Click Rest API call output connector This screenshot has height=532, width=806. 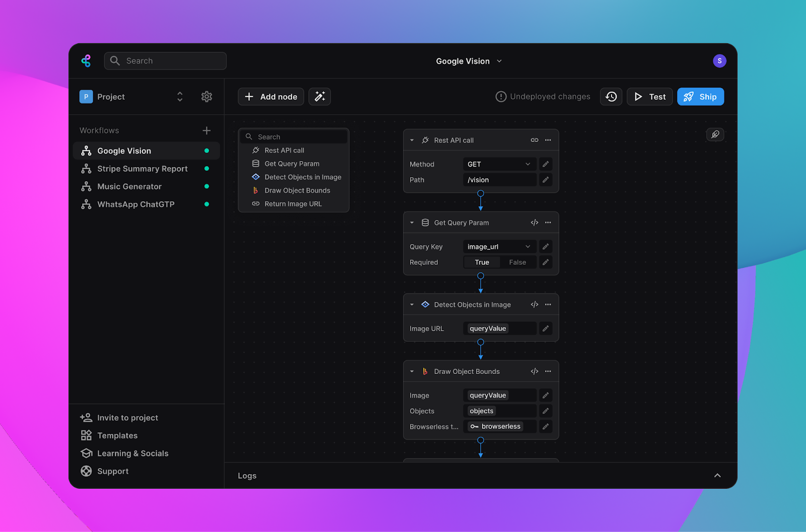[481, 193]
